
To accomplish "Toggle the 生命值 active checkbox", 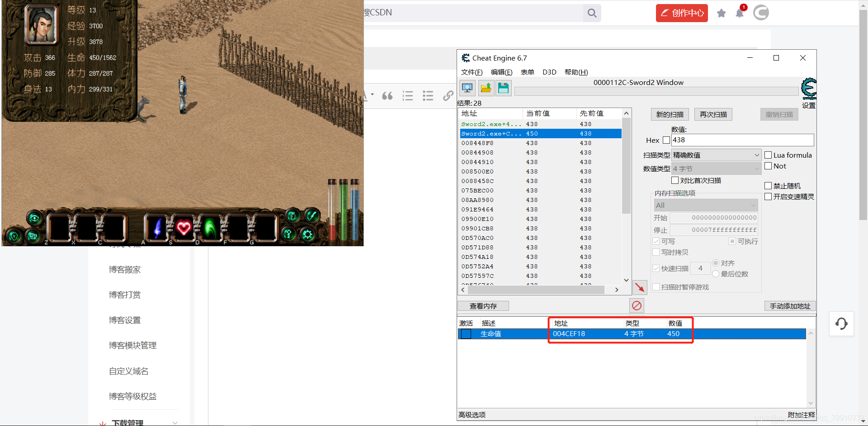I will pyautogui.click(x=466, y=334).
